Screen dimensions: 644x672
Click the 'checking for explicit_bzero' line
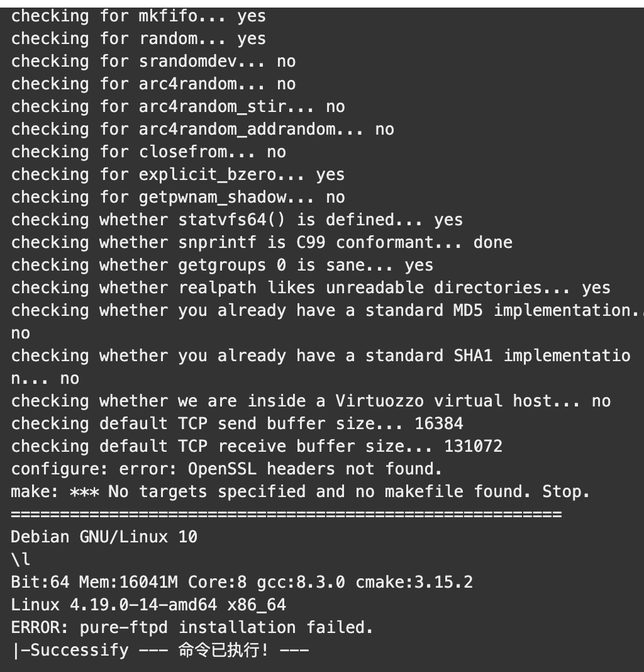point(178,174)
